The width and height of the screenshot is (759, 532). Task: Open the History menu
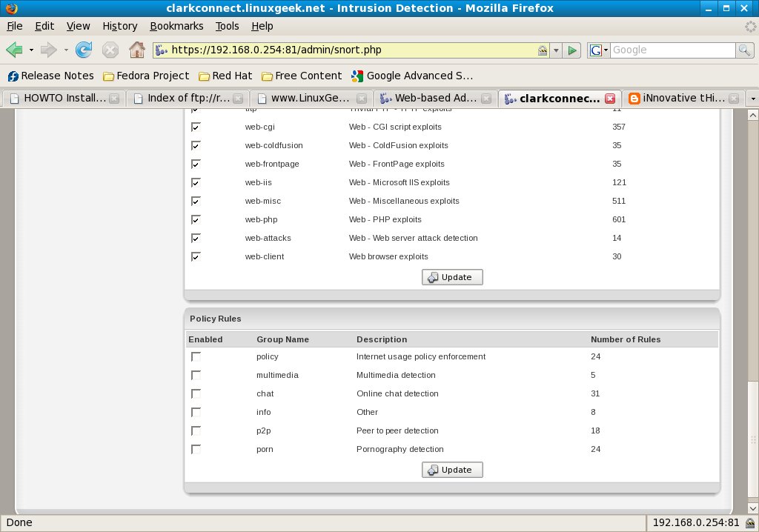(x=120, y=26)
